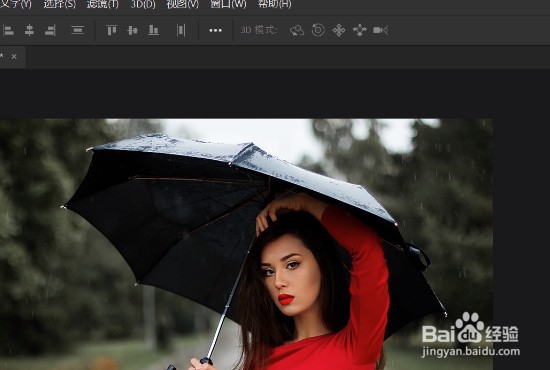Open the 选择(S) menu
The image size is (550, 370).
pyautogui.click(x=60, y=4)
